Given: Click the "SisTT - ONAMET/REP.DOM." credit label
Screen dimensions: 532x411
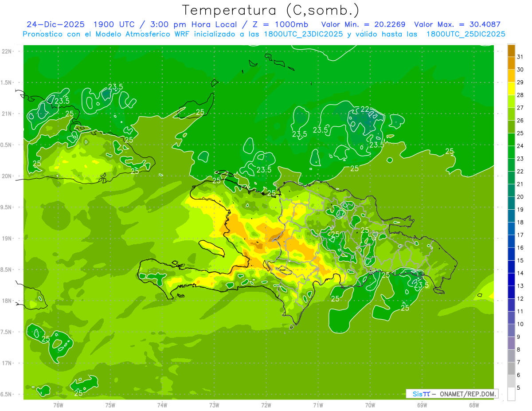Looking at the screenshot, I should pos(452,394).
